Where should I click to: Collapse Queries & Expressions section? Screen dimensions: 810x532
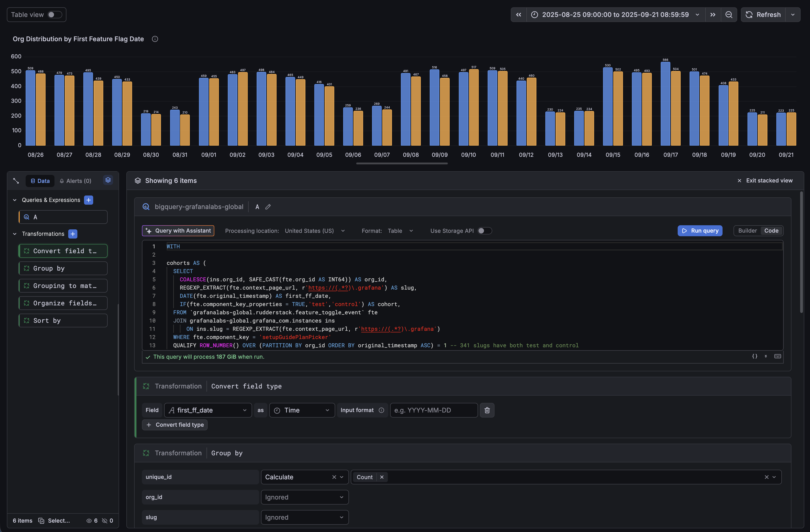tap(15, 200)
